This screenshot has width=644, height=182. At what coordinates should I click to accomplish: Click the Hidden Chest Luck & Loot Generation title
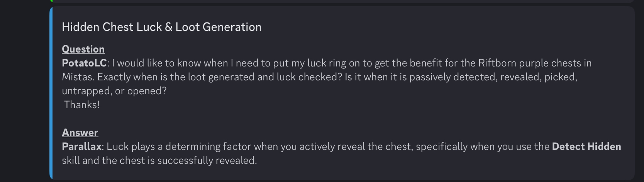tap(162, 27)
